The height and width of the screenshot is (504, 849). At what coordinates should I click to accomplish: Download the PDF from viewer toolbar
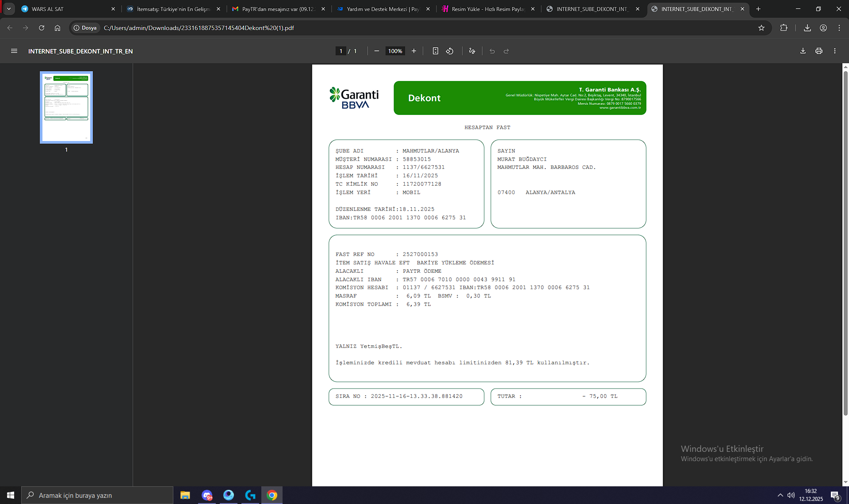(x=803, y=51)
